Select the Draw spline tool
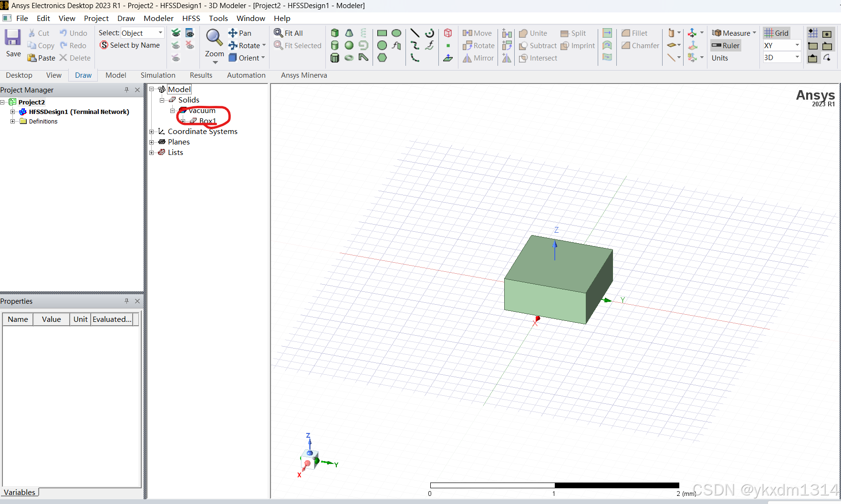This screenshot has width=841, height=504. (x=415, y=45)
